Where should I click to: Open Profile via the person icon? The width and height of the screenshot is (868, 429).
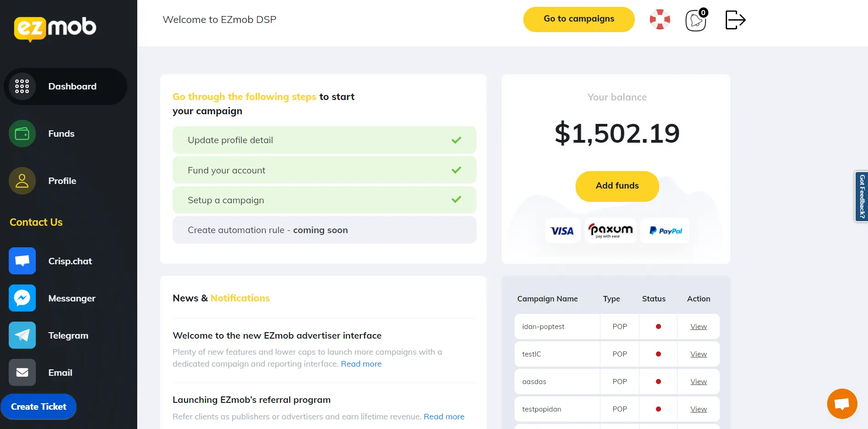22,180
